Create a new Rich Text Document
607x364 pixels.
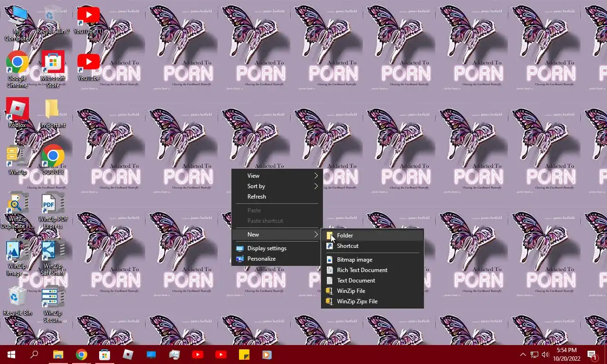[x=372, y=270]
